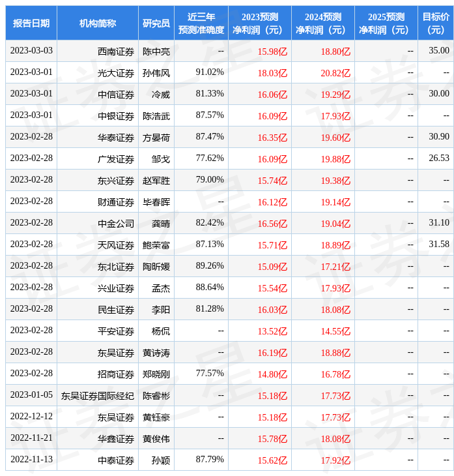
Task: Select the 研究员 column header
Action: (x=156, y=23)
